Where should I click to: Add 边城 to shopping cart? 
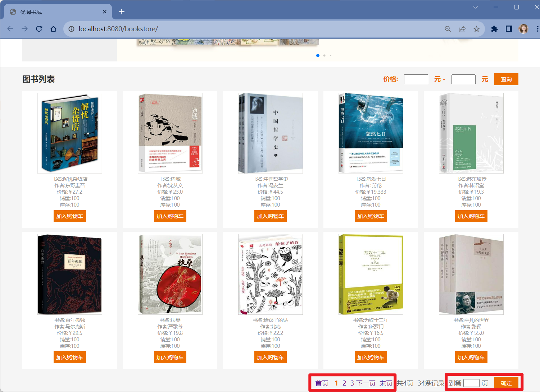[x=170, y=216]
